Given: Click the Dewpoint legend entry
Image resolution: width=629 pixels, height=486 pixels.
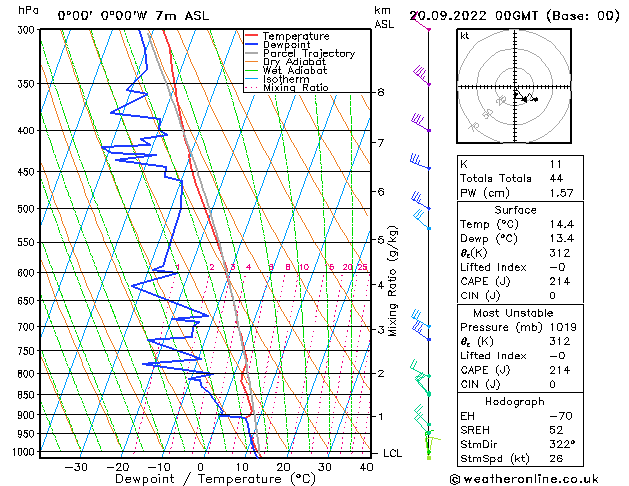Looking at the screenshot, I should coord(286,45).
